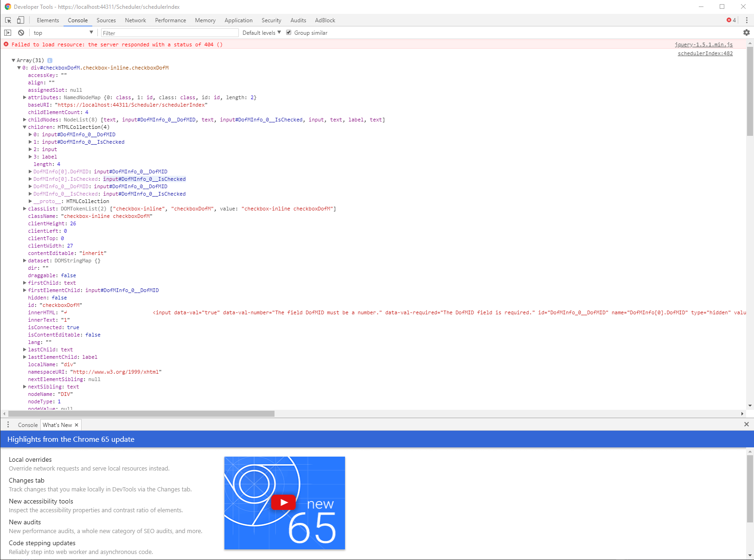Collapse the children HTMLCollection

click(x=25, y=127)
